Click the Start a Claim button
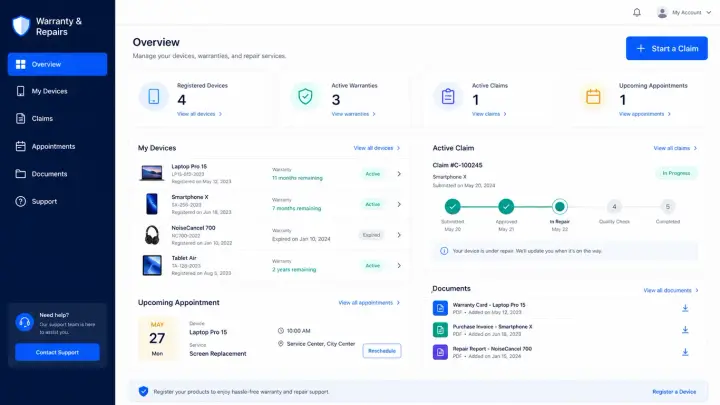The width and height of the screenshot is (720, 405). 666,48
